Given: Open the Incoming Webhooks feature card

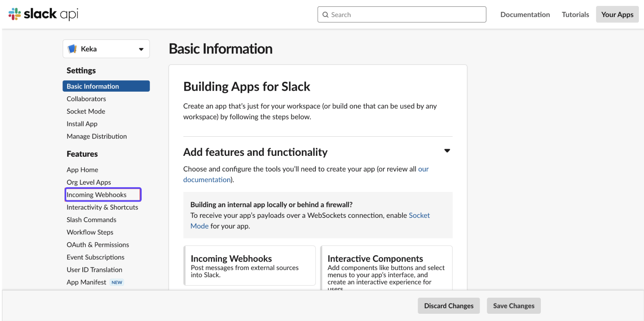Looking at the screenshot, I should [x=250, y=265].
